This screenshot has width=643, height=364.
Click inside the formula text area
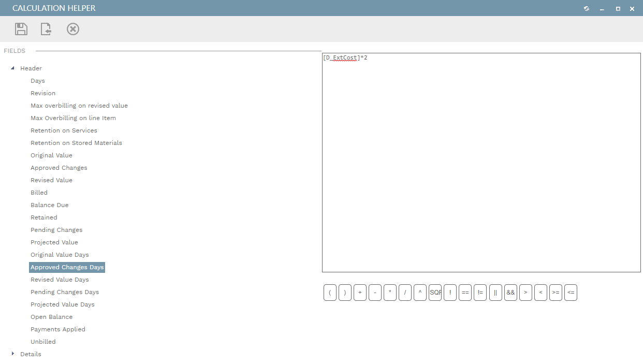click(481, 166)
